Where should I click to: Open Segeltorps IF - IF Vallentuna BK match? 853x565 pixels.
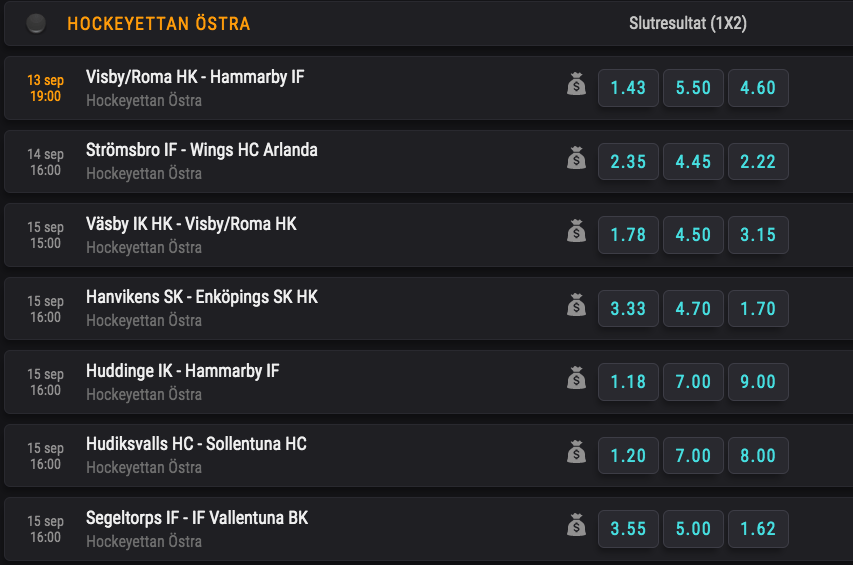[x=197, y=518]
